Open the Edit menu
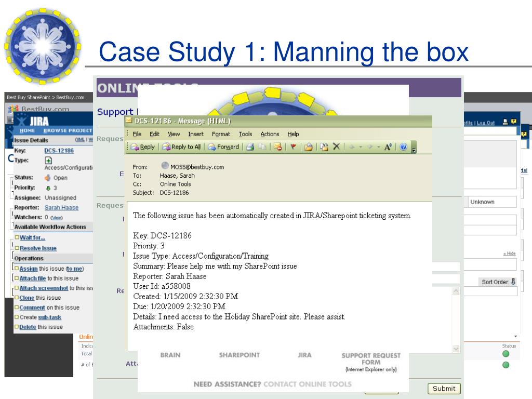The width and height of the screenshot is (532, 399). tap(154, 134)
